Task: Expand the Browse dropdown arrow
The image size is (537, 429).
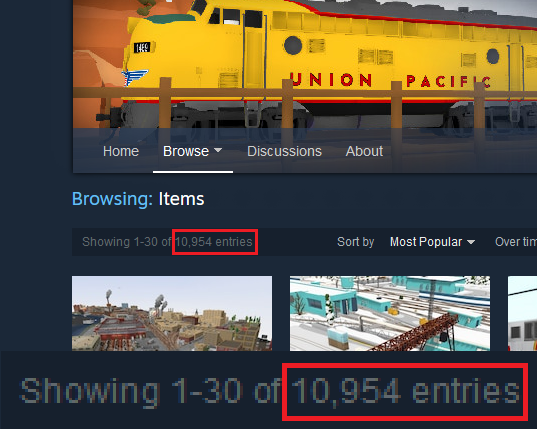Action: click(x=218, y=150)
